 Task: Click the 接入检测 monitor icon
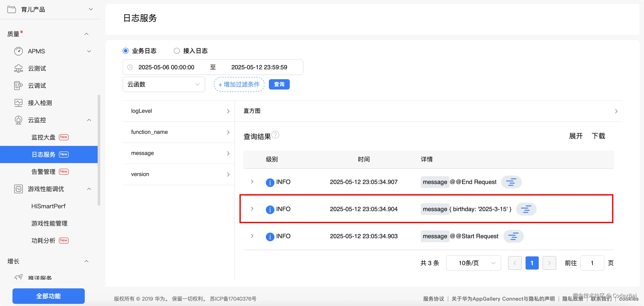click(x=18, y=103)
